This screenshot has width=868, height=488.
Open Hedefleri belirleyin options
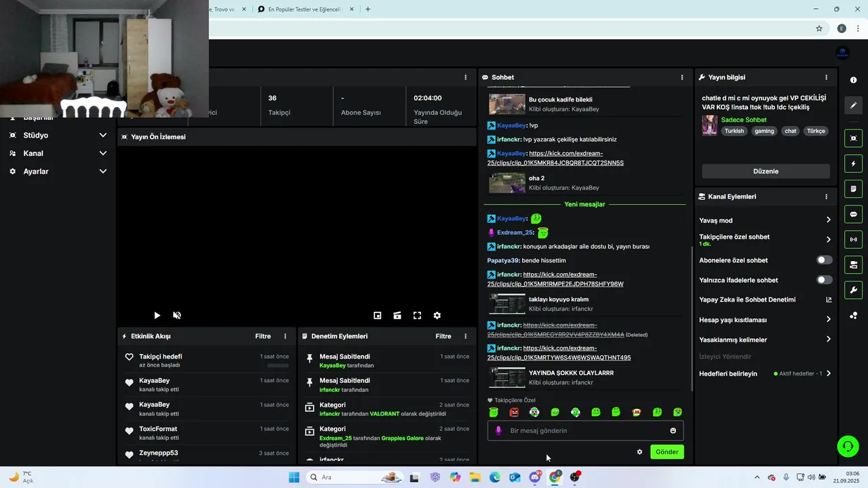765,373
